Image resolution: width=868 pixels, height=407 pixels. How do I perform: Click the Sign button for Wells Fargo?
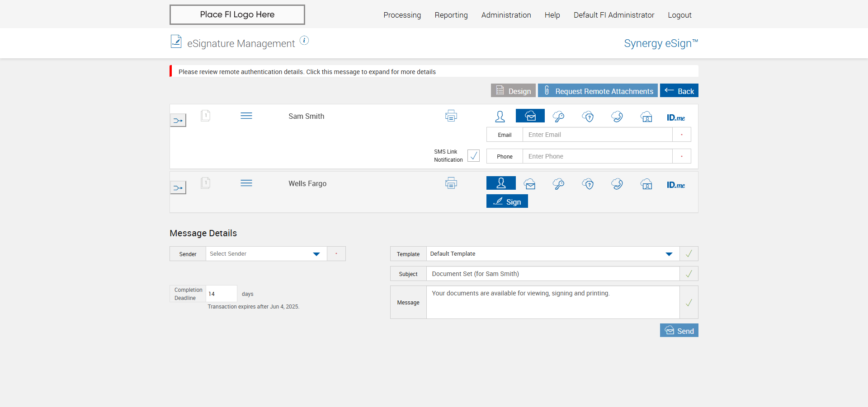click(507, 201)
